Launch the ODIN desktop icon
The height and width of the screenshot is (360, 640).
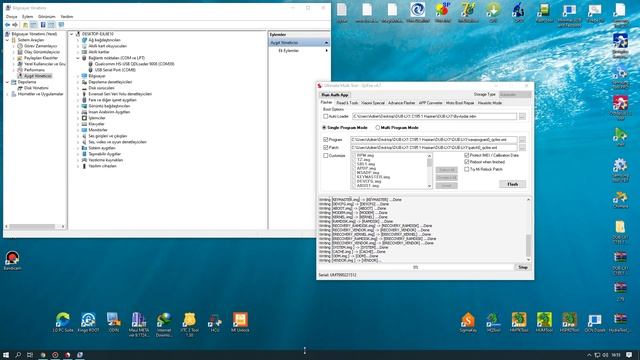click(x=113, y=322)
